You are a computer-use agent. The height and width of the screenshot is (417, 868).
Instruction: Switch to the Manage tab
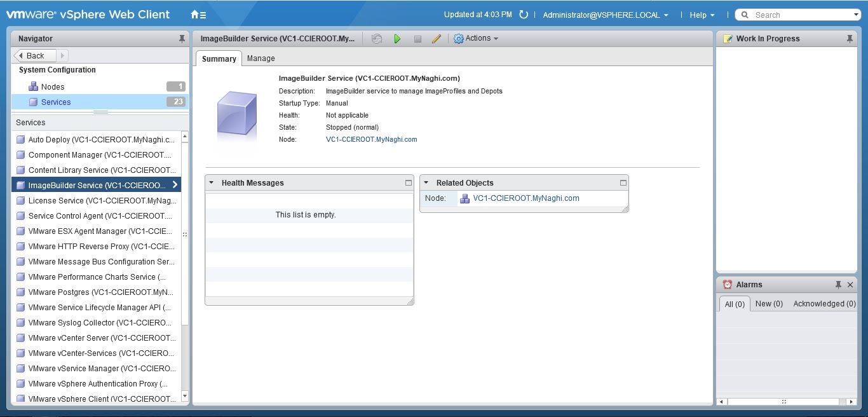click(261, 58)
